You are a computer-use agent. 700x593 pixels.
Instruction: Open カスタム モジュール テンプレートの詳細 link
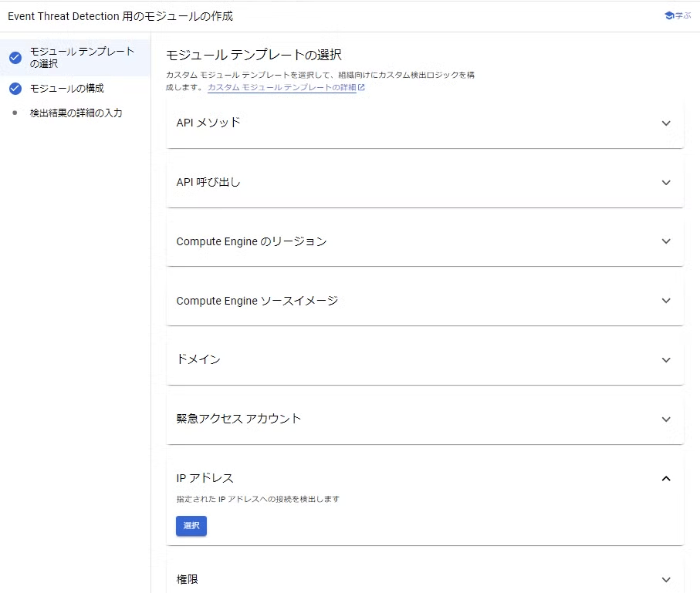tap(282, 87)
